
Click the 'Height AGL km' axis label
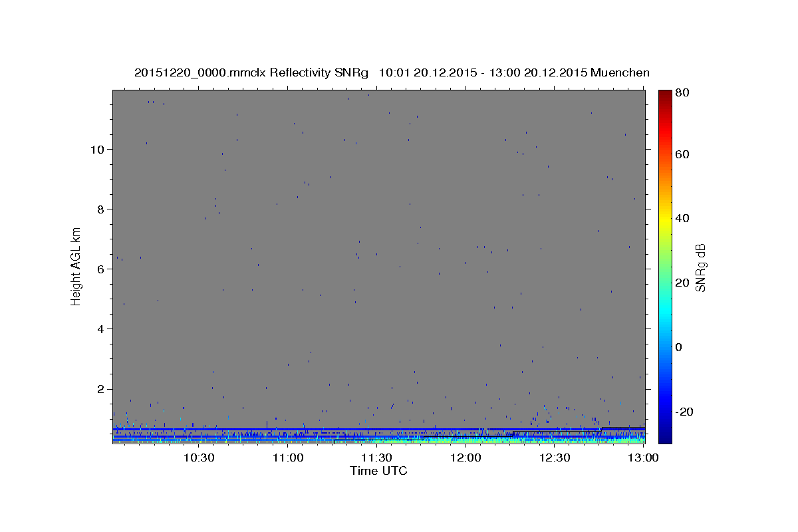tap(76, 265)
